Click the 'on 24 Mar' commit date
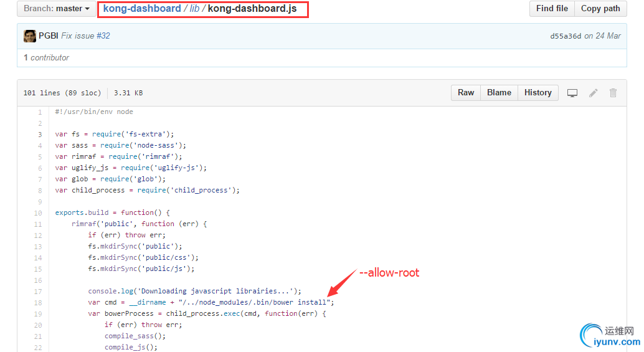This screenshot has width=644, height=352. 602,36
